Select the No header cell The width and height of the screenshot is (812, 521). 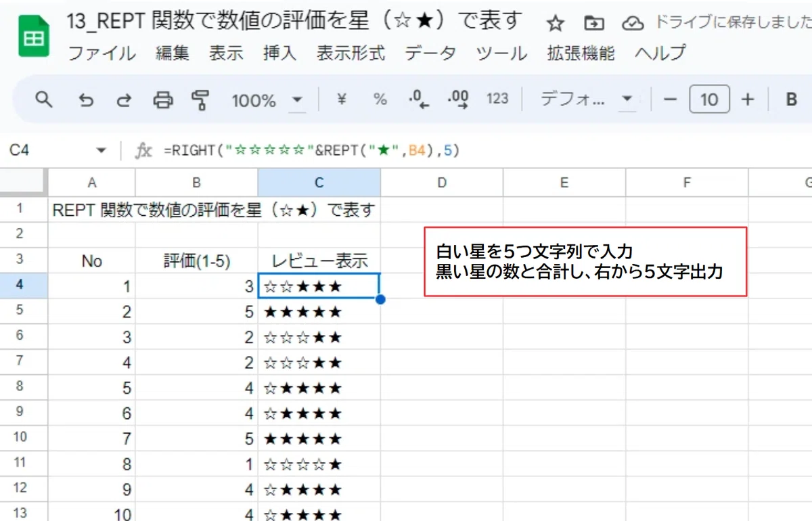click(92, 260)
